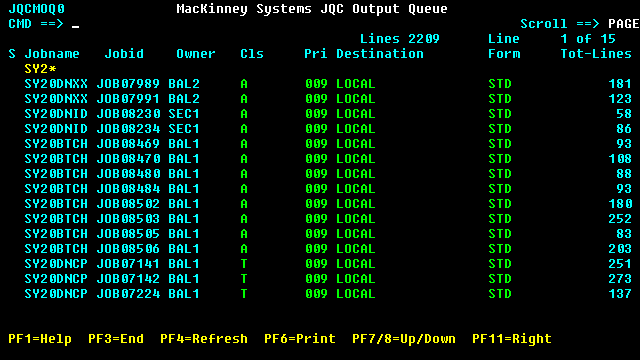Click the Pri column header
This screenshot has height=360, width=640.
(x=316, y=54)
